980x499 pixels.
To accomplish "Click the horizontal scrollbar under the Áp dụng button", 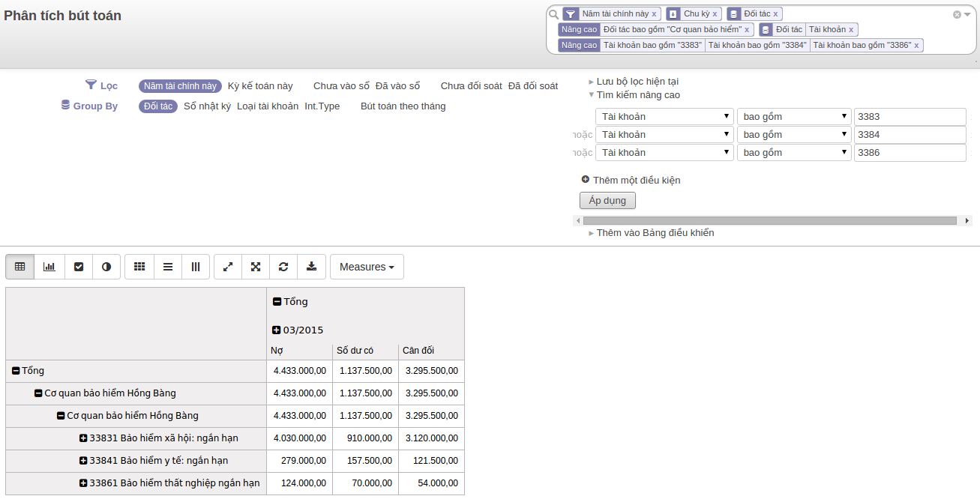I will pos(769,221).
